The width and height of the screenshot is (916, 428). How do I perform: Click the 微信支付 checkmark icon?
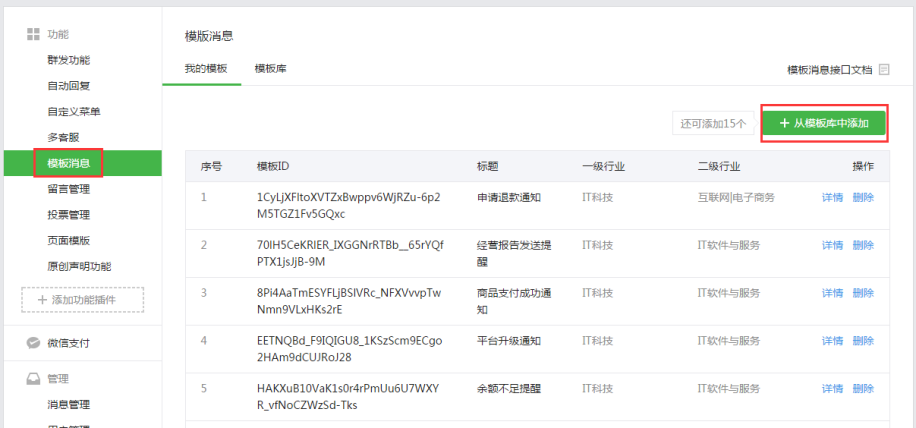point(33,343)
